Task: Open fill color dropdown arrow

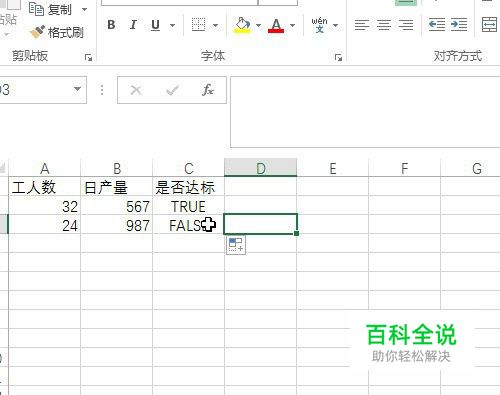Action: click(x=258, y=25)
